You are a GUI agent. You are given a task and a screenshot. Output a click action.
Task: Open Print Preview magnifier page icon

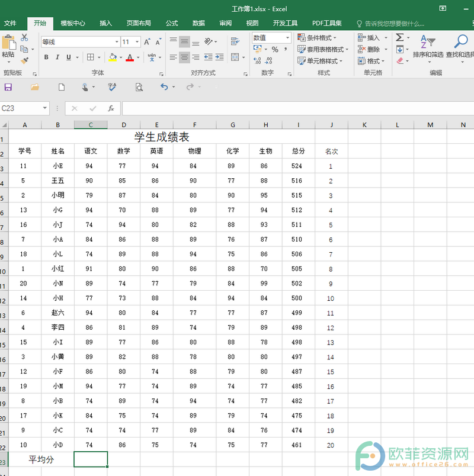point(139,88)
